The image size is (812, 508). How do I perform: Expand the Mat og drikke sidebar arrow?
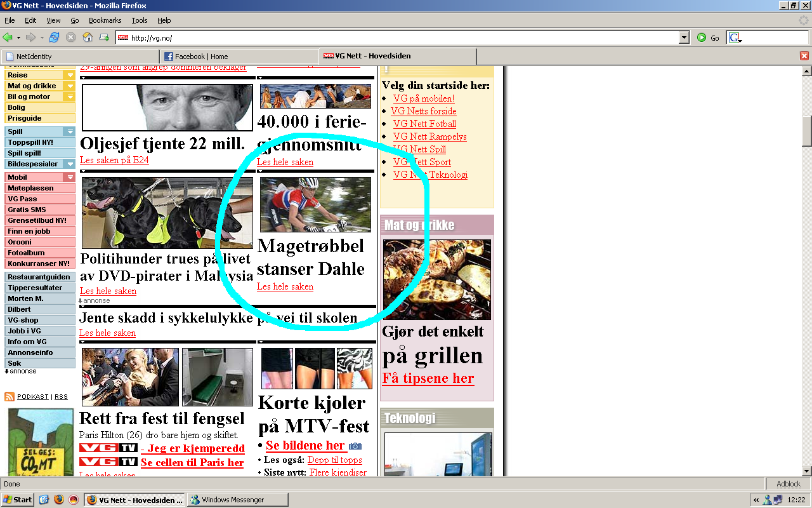click(70, 86)
